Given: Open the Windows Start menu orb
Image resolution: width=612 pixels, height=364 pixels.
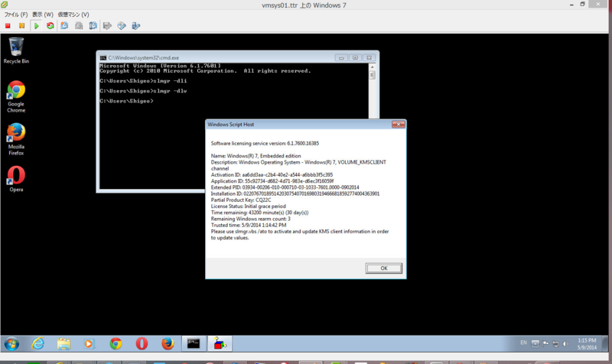Looking at the screenshot, I should tap(11, 343).
